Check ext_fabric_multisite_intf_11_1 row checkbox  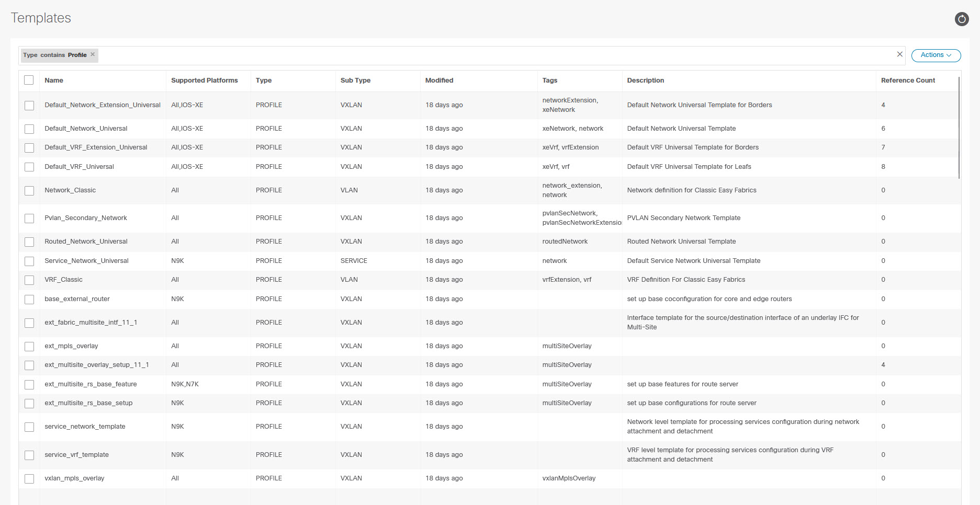(29, 323)
